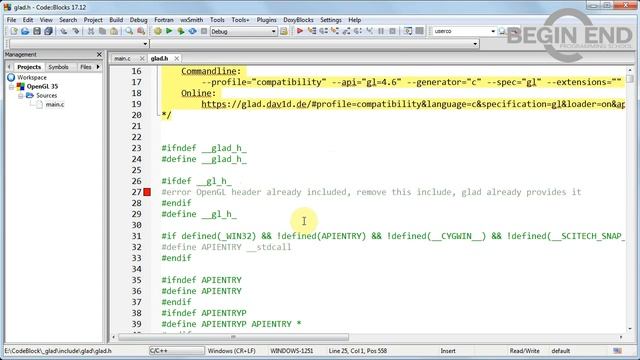Show more Management tabs with right arrow
Image resolution: width=640 pixels, height=360 pixels.
[x=98, y=67]
